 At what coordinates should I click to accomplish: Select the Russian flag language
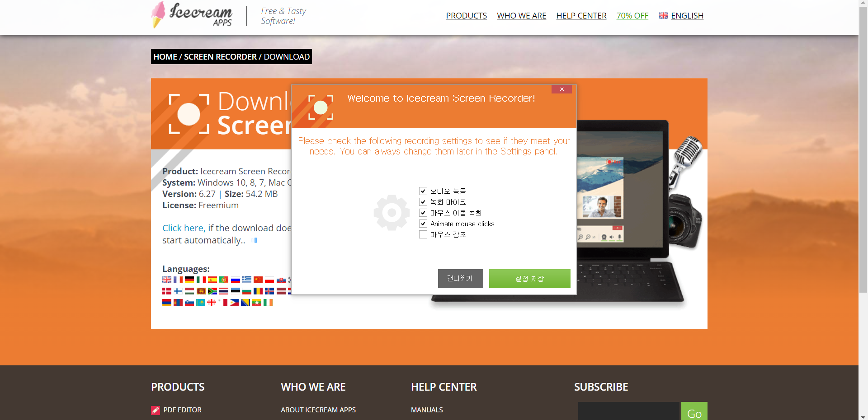[236, 280]
